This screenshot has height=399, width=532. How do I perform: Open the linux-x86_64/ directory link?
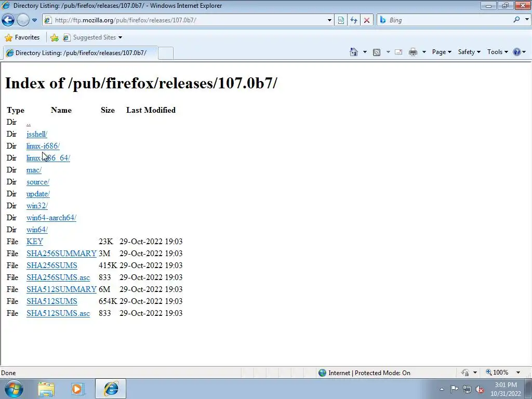48,158
